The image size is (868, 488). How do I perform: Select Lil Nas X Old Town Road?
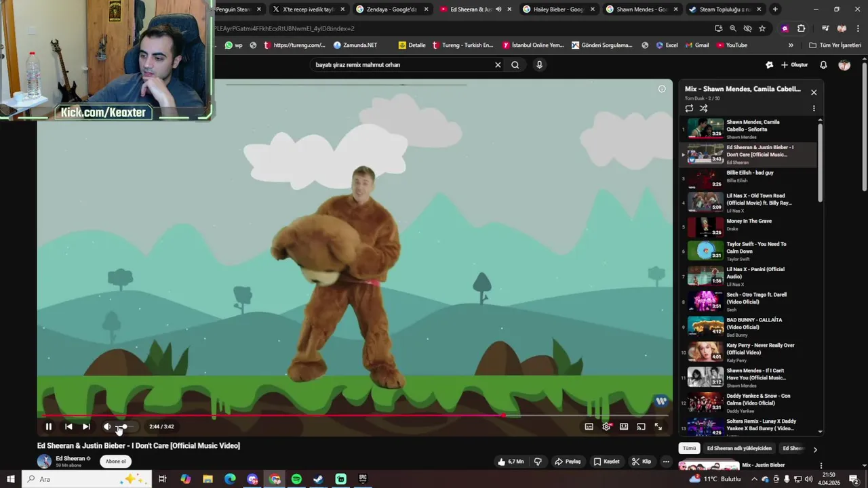click(748, 203)
